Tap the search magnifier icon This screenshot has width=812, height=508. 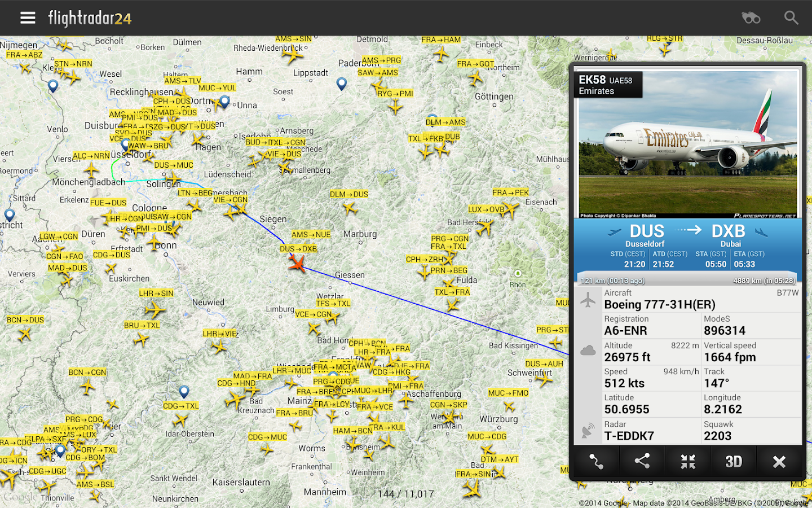click(x=791, y=18)
